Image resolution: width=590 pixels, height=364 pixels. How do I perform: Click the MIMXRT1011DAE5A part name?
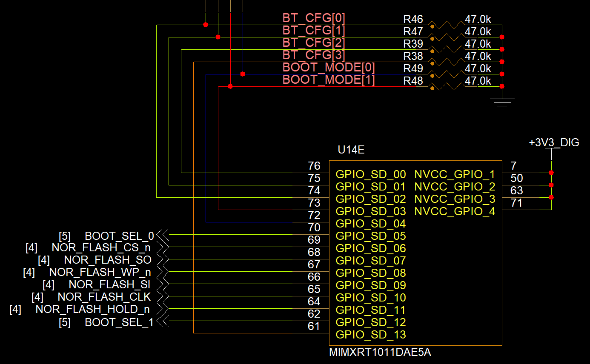tap(380, 353)
